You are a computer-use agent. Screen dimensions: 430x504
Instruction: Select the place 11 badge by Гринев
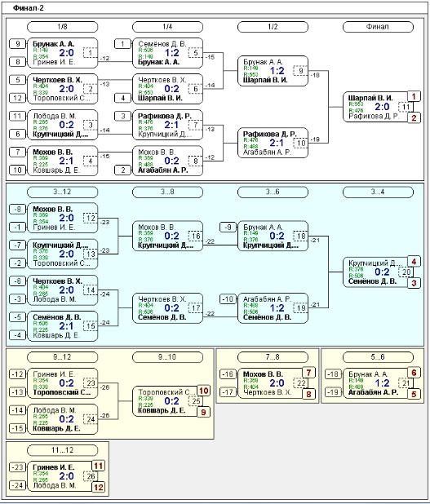click(99, 466)
